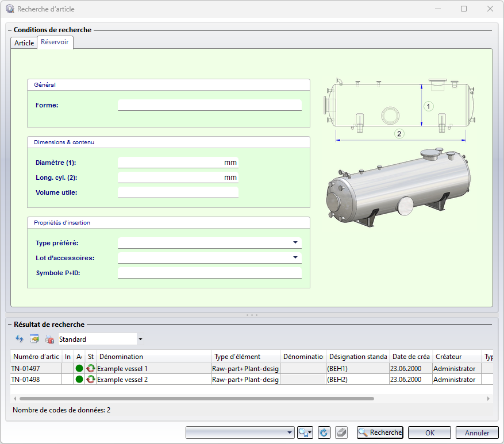The height and width of the screenshot is (444, 504).
Task: Expand the Lot d'accessoires dropdown
Action: [295, 258]
